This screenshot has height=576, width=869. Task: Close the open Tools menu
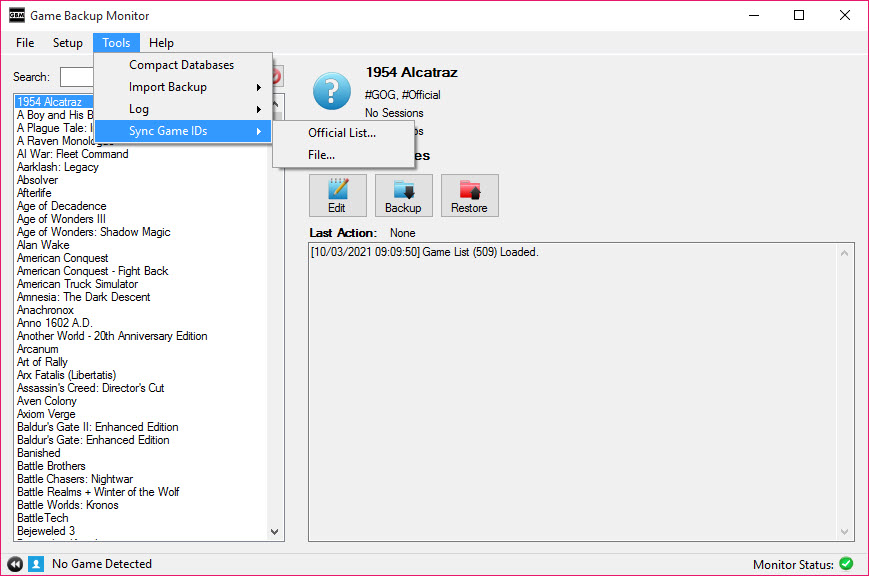point(116,43)
